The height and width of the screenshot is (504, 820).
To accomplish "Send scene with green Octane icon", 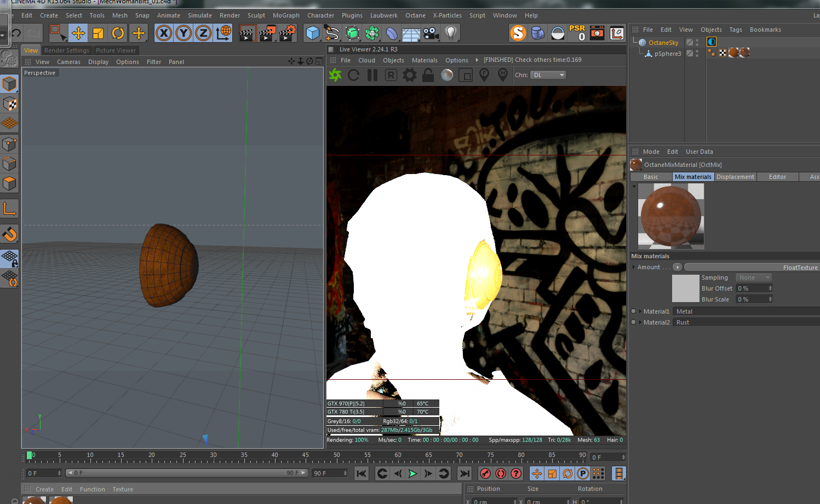I will coord(335,75).
